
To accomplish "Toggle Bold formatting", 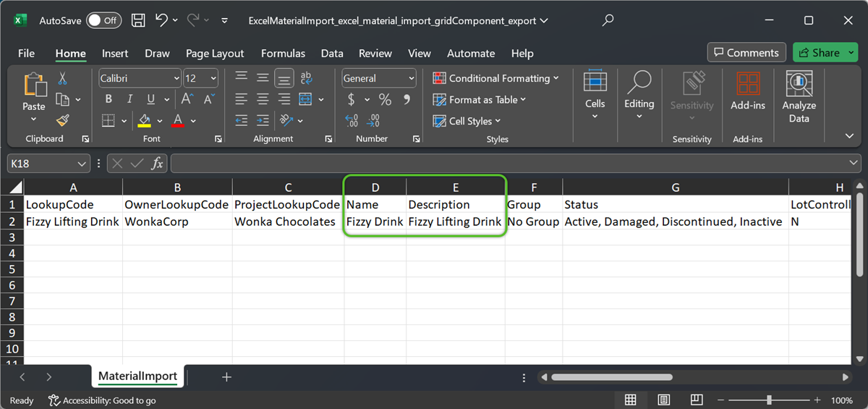I will 109,99.
